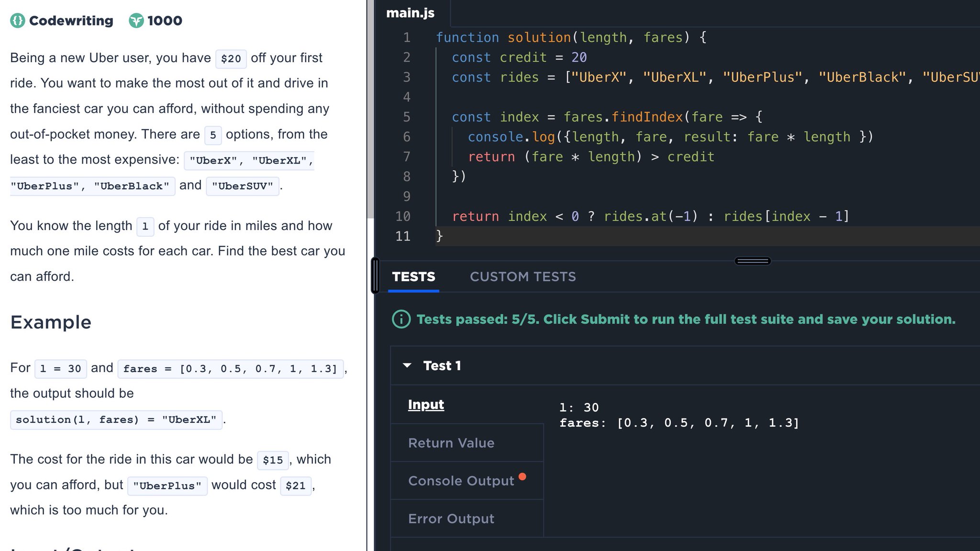Switch to the CUSTOM TESTS tab
The height and width of the screenshot is (551, 980).
click(523, 276)
